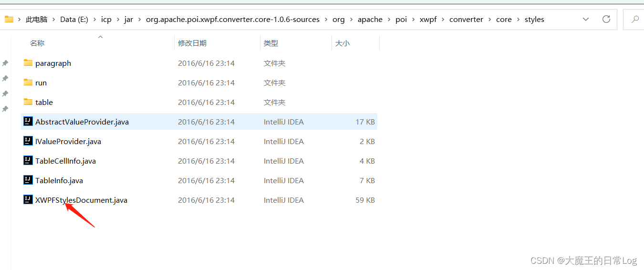Select TableCellInfo.java file name
Screen dimensions: 644x270
[65, 161]
